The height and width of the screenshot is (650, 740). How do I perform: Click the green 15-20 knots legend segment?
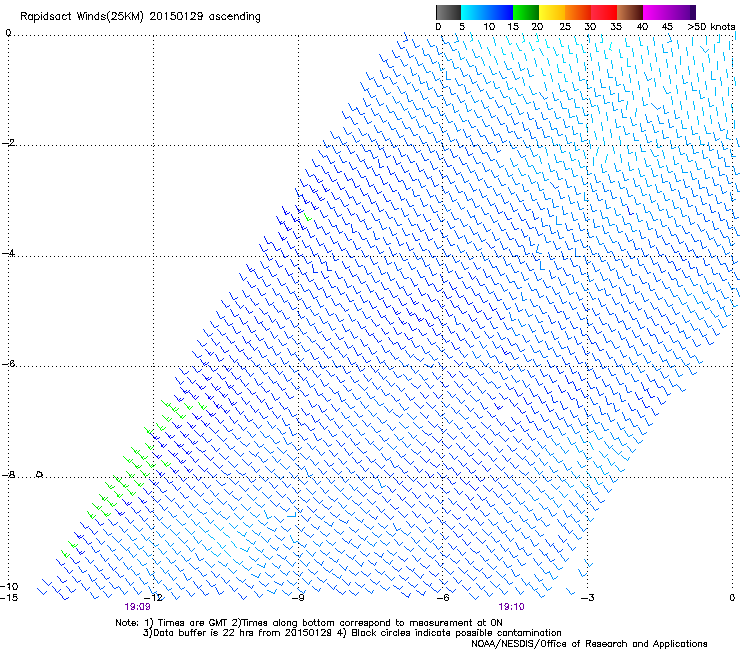click(x=526, y=12)
